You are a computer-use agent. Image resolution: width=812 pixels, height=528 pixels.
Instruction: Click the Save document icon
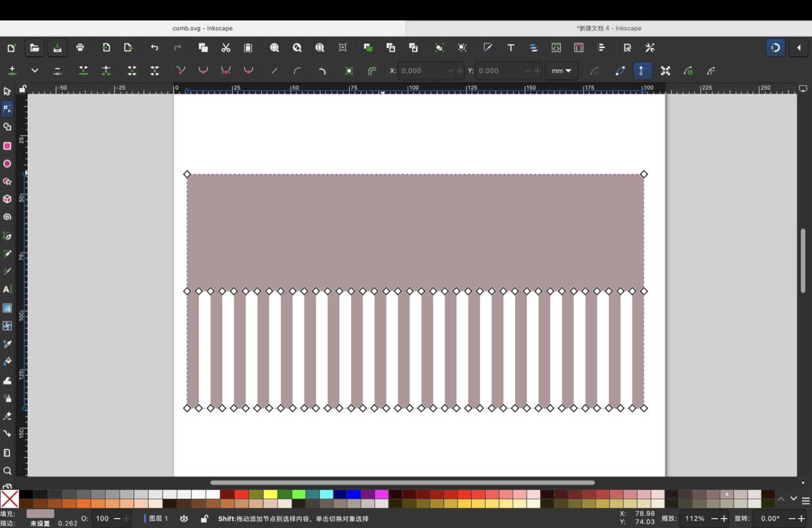[58, 47]
